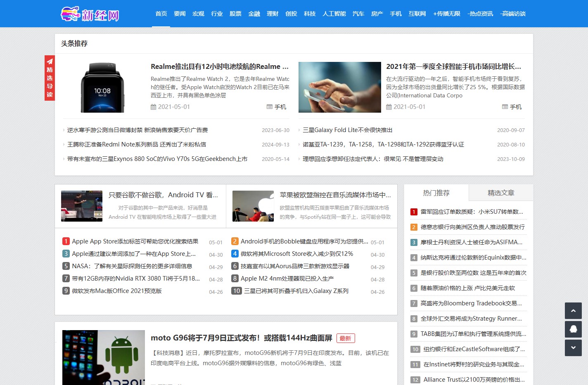This screenshot has width=588, height=385.
Task: Open the -热点资讯 menu
Action: (x=480, y=14)
